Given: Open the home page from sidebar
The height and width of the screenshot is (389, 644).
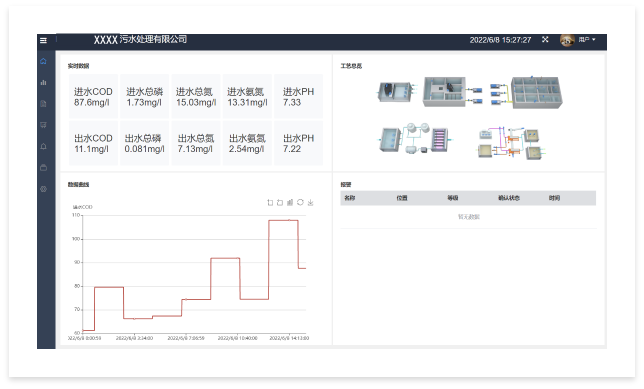Looking at the screenshot, I should [x=44, y=61].
